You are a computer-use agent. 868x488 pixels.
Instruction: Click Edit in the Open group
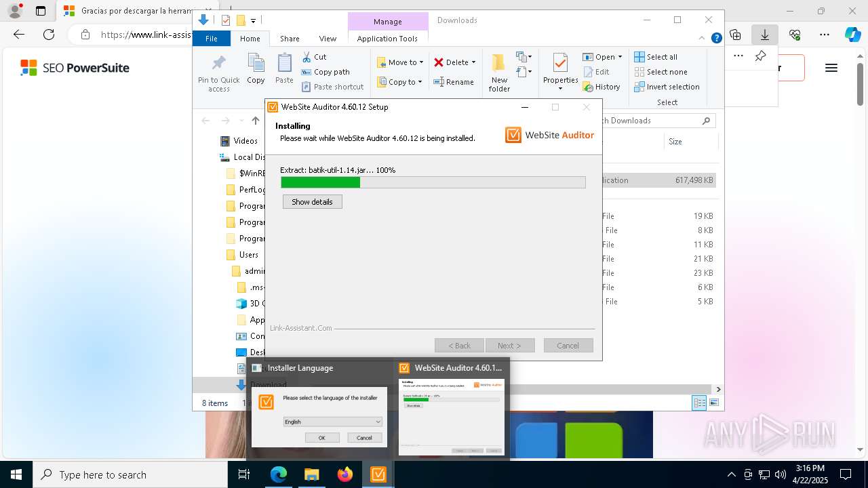[596, 72]
